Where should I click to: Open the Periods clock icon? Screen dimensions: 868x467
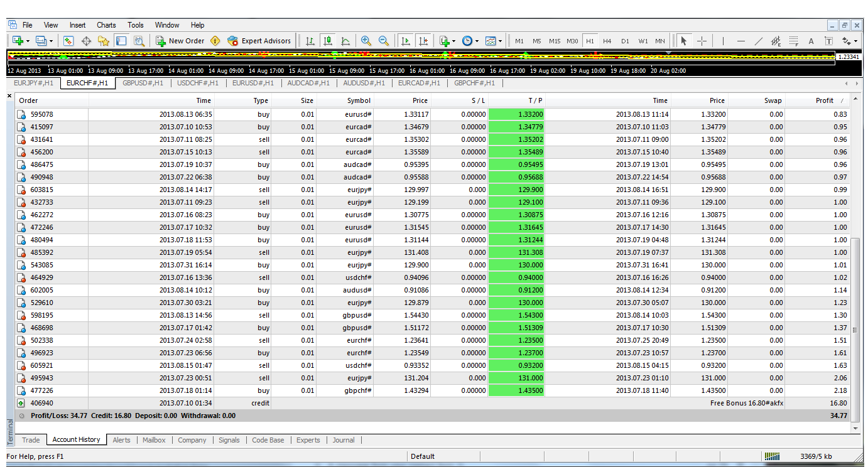pyautogui.click(x=467, y=41)
